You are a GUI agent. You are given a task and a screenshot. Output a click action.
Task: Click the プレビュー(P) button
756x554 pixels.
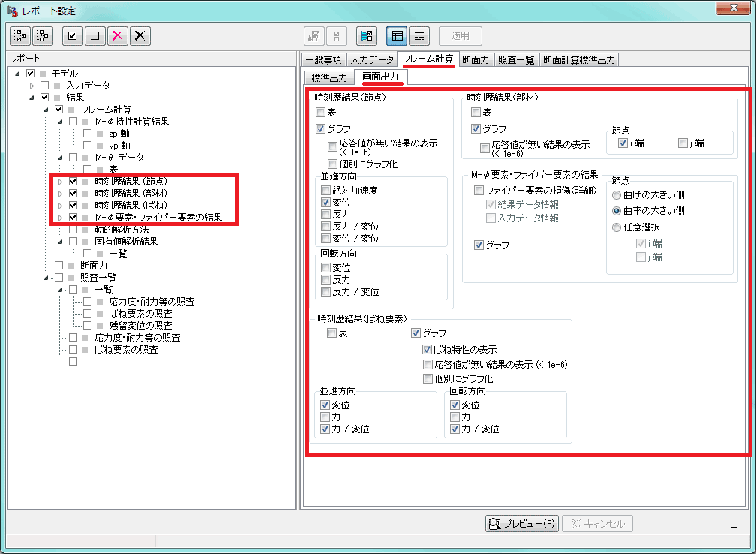click(x=522, y=524)
